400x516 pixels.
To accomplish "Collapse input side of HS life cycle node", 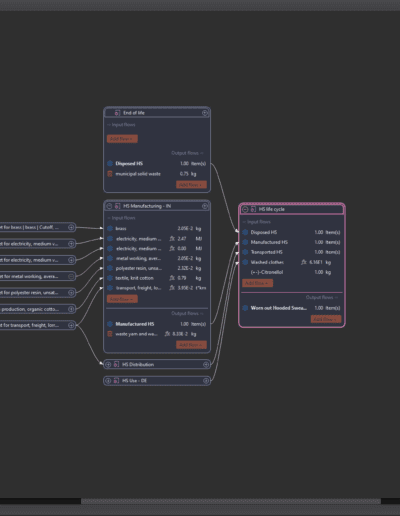I will [245, 209].
